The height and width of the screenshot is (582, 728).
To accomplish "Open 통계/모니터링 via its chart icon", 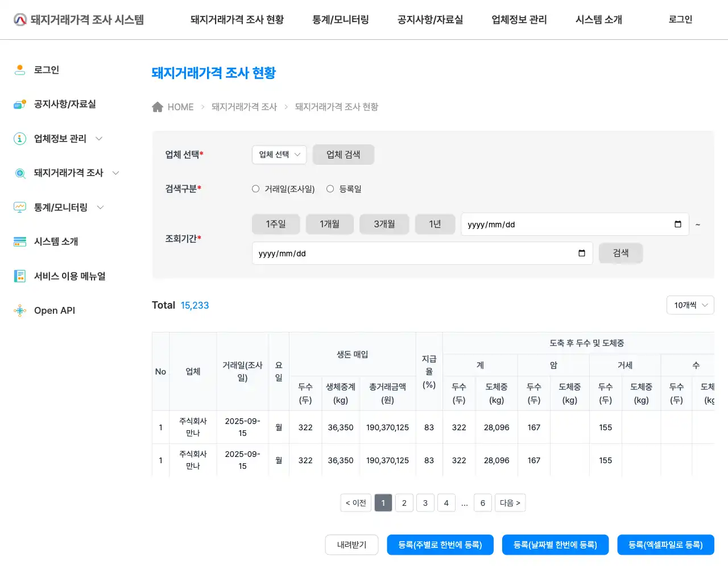I will coord(19,207).
